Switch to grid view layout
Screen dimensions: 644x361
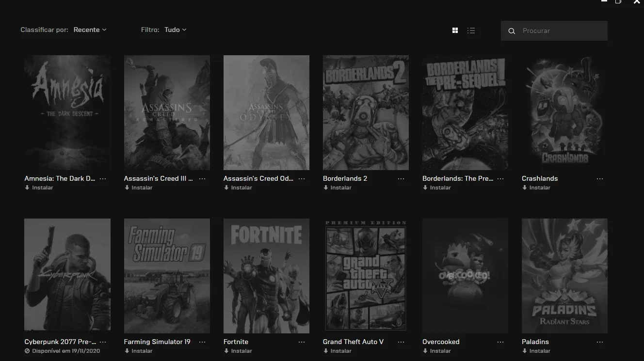click(455, 31)
